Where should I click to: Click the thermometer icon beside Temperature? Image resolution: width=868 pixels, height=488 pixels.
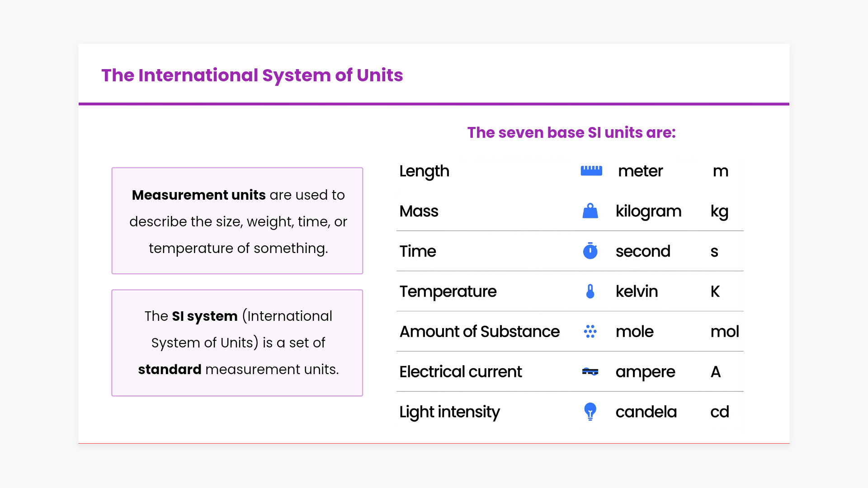pos(590,291)
